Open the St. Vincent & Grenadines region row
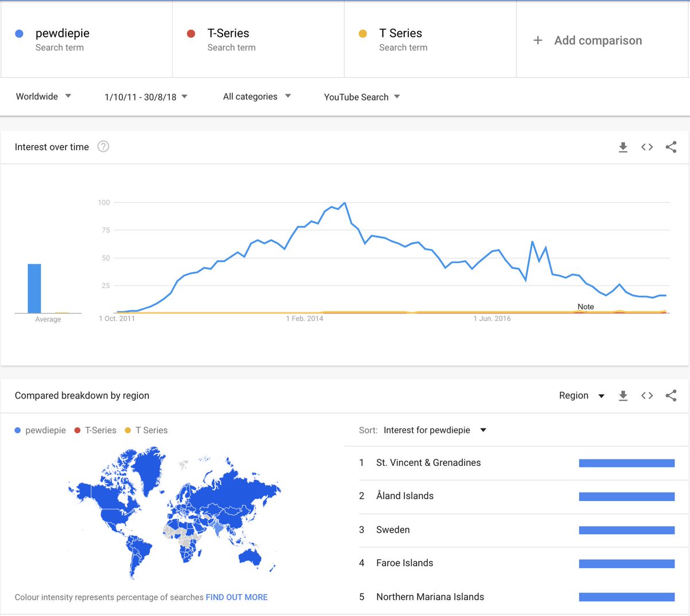690x616 pixels. coord(516,463)
